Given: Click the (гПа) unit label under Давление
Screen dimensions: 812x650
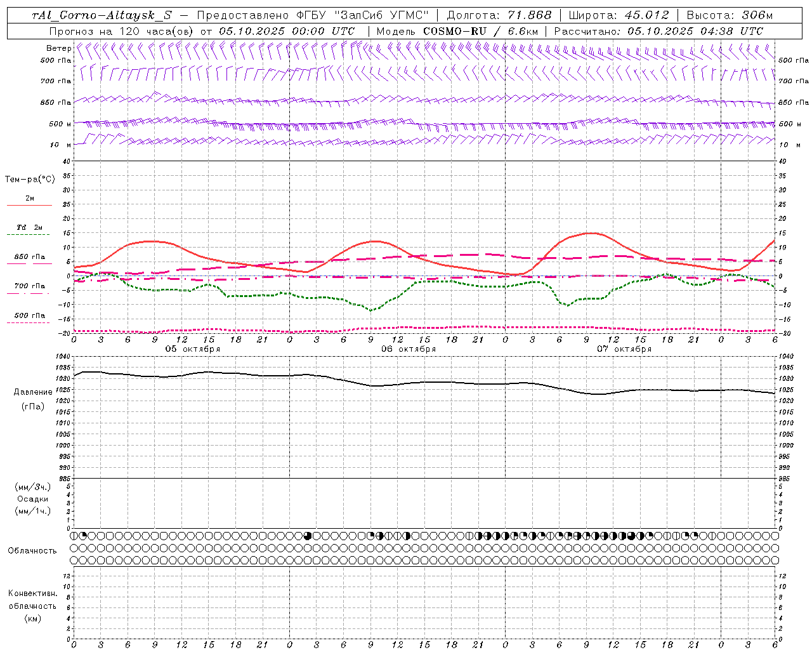Looking at the screenshot, I should pyautogui.click(x=33, y=406).
